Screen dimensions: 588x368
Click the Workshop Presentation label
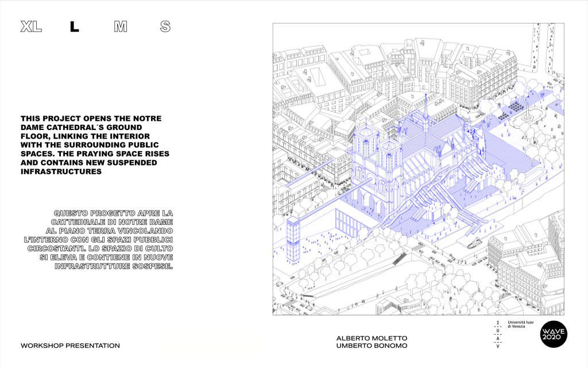coord(70,346)
